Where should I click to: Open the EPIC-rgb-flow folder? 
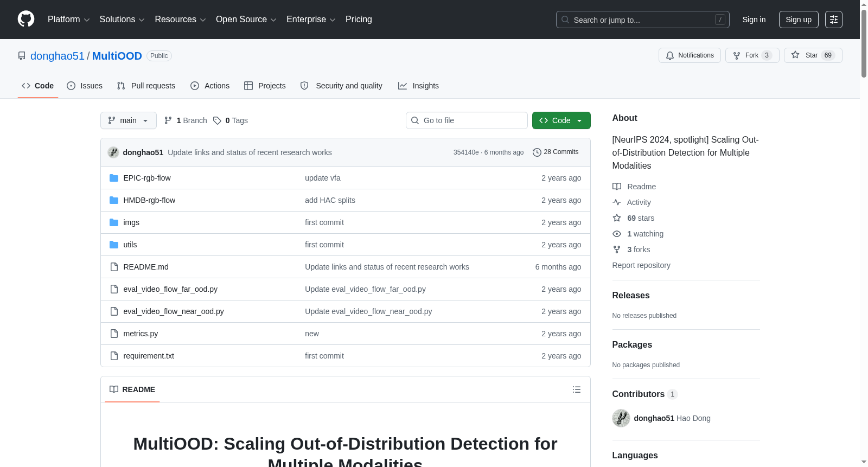147,178
